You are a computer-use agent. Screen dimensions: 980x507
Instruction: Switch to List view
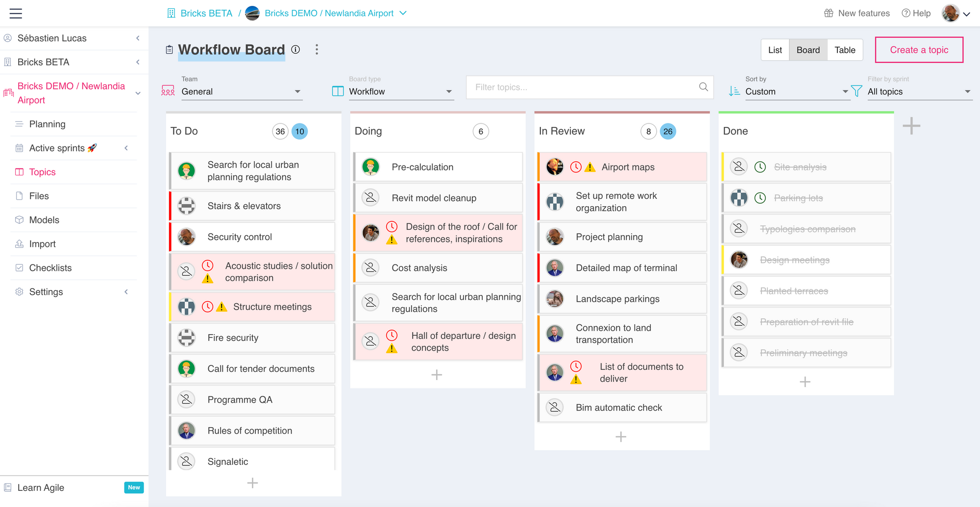pos(775,50)
